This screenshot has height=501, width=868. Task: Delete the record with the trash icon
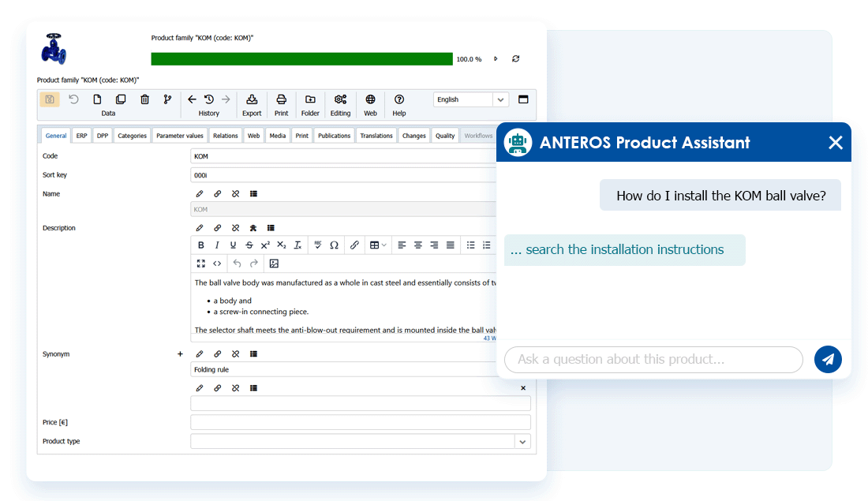coord(144,99)
